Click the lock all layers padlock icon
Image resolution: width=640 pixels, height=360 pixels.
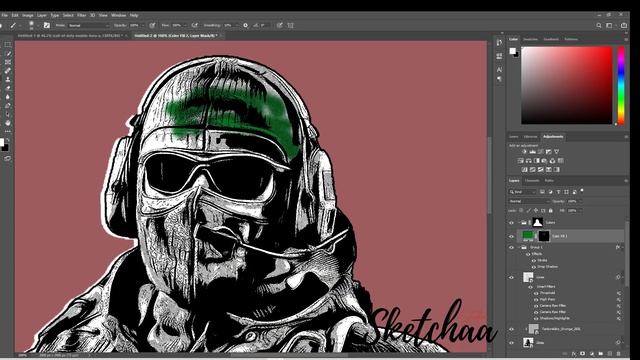(x=551, y=211)
